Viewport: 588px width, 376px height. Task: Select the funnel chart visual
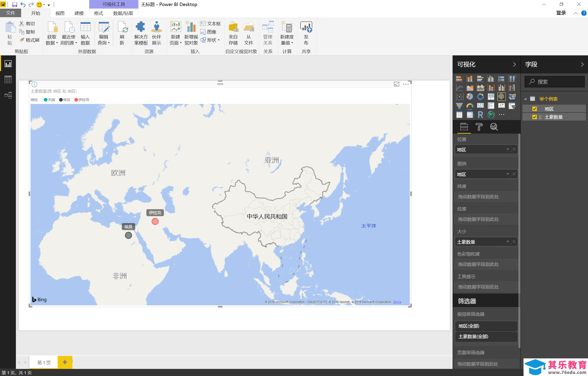pos(459,106)
